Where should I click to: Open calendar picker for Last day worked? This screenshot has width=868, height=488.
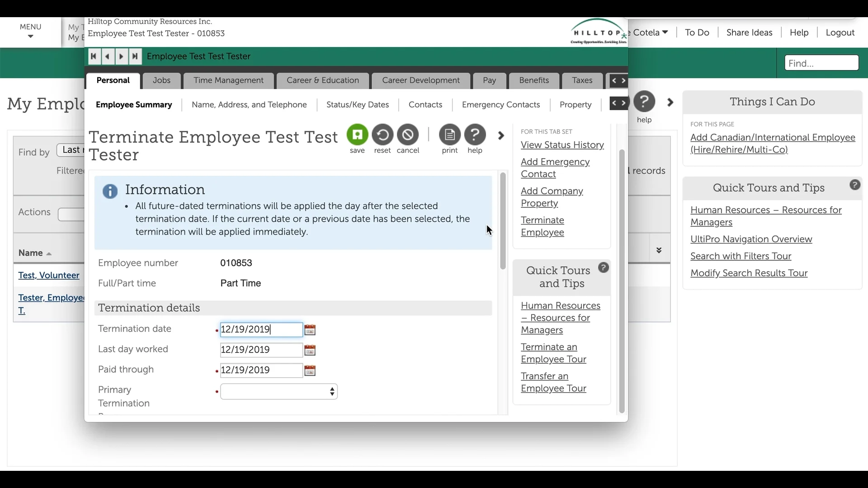(x=310, y=350)
